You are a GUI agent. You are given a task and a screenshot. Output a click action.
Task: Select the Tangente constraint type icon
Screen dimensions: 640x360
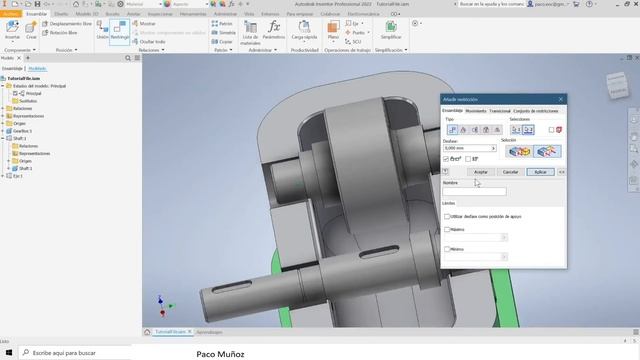point(475,130)
